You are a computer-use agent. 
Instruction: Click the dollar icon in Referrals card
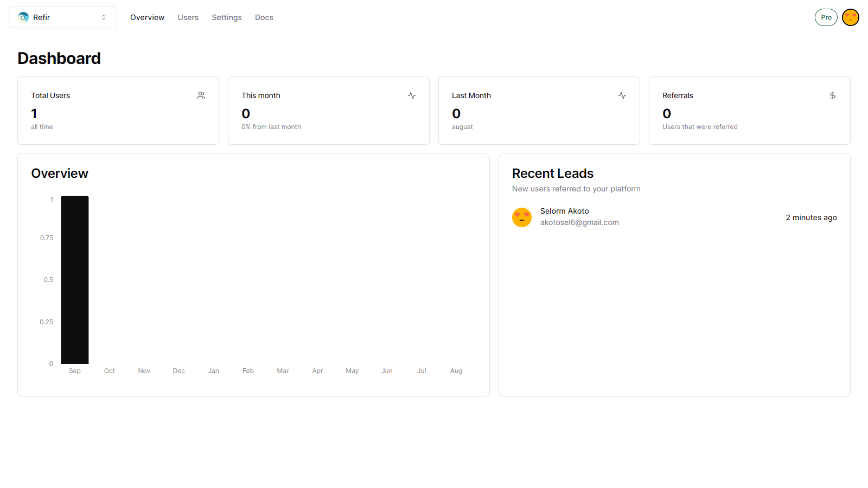tap(833, 95)
